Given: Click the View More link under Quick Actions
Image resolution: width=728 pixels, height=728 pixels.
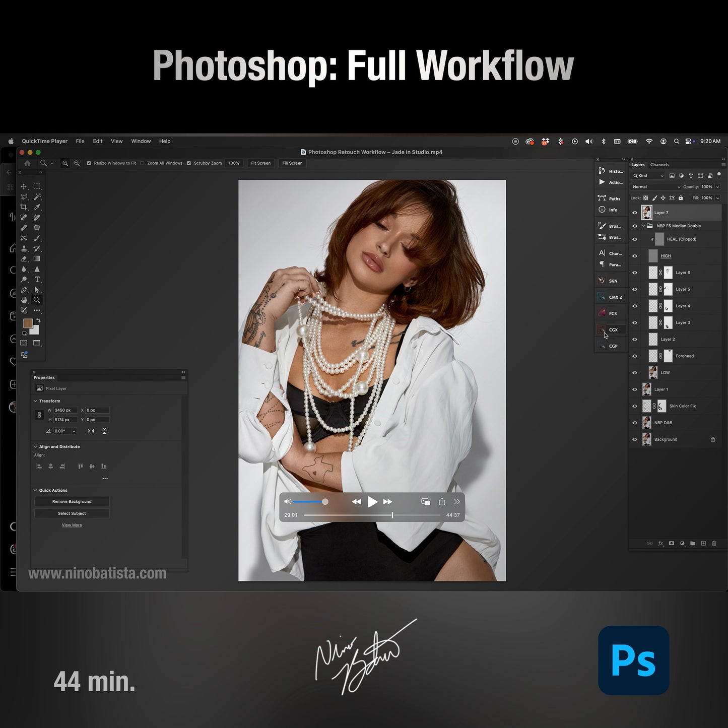Looking at the screenshot, I should point(71,524).
